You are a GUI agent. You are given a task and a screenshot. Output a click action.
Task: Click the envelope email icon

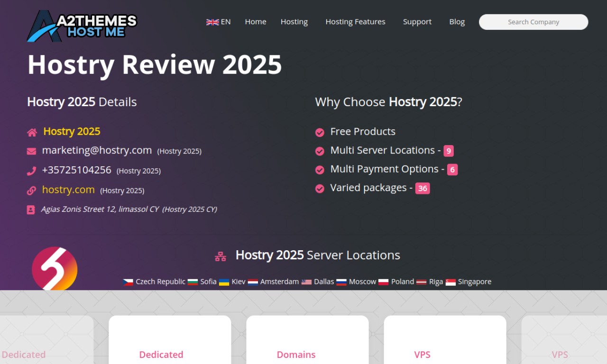[x=31, y=151]
